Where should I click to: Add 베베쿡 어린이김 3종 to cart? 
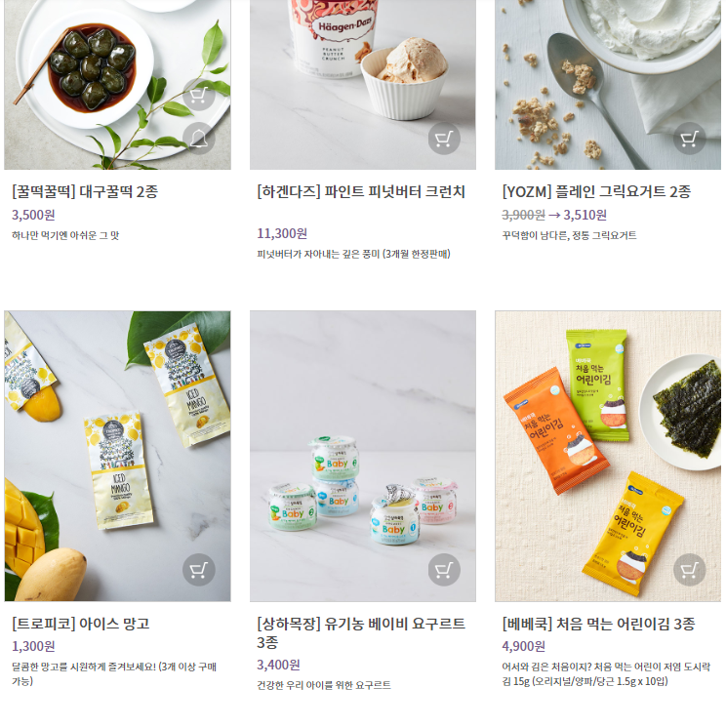[689, 570]
